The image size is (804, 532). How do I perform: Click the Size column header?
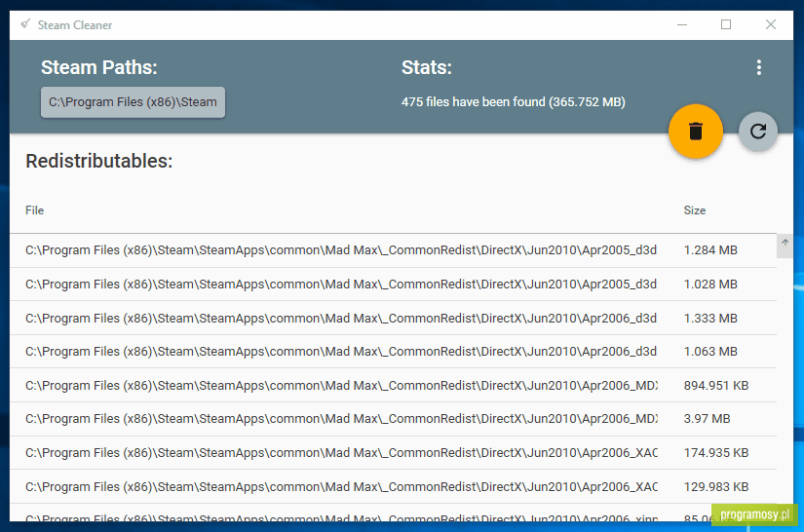pos(694,210)
